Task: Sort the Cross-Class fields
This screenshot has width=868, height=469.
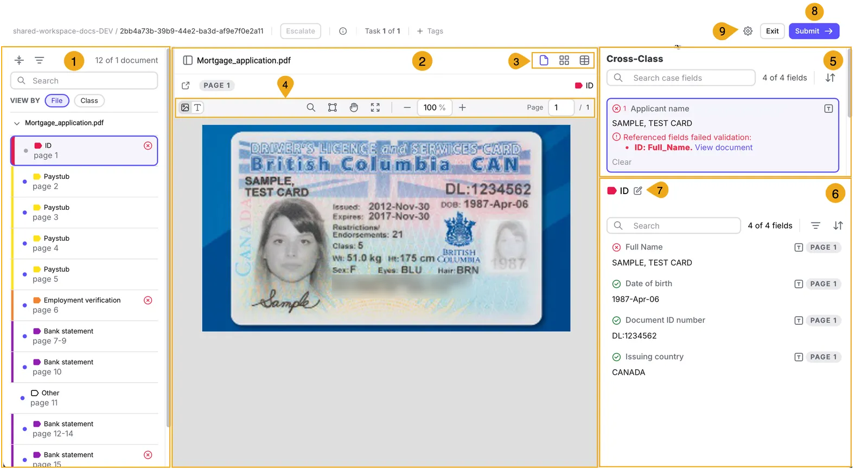Action: tap(830, 78)
